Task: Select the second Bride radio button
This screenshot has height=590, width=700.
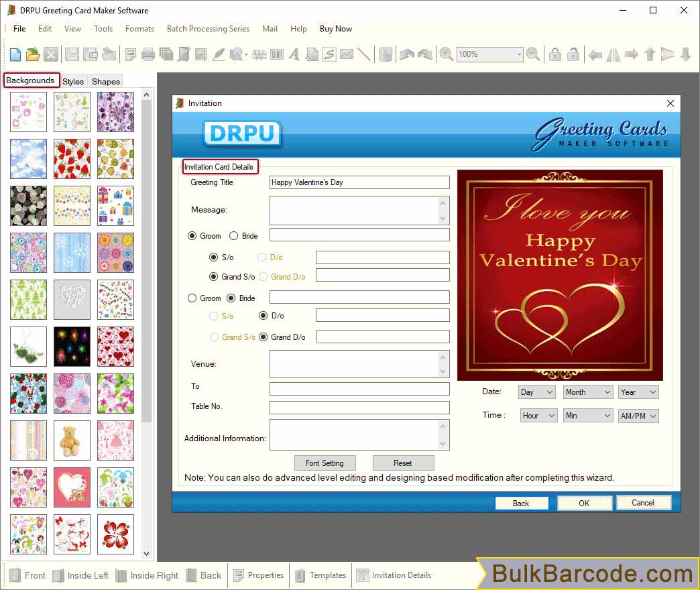Action: click(231, 298)
